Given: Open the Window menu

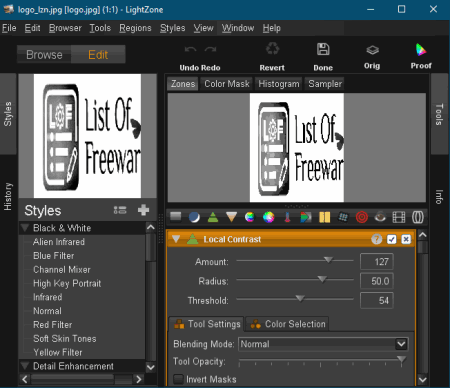Looking at the screenshot, I should point(238,28).
